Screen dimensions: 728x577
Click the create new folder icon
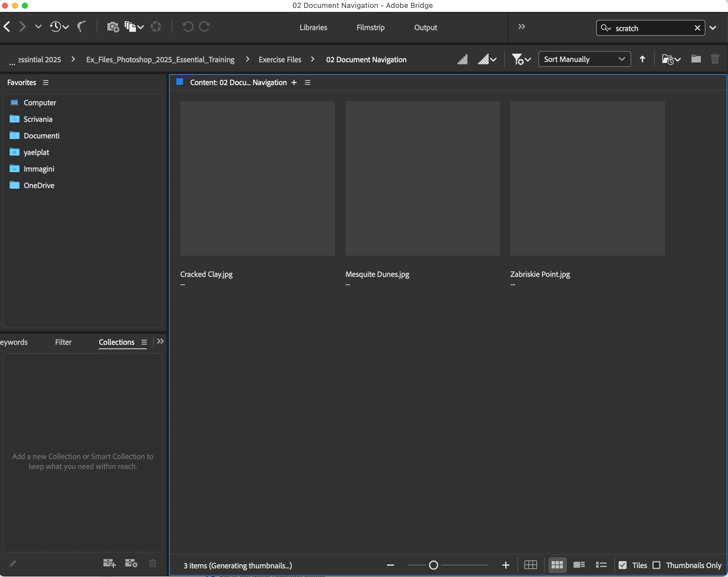pyautogui.click(x=696, y=59)
